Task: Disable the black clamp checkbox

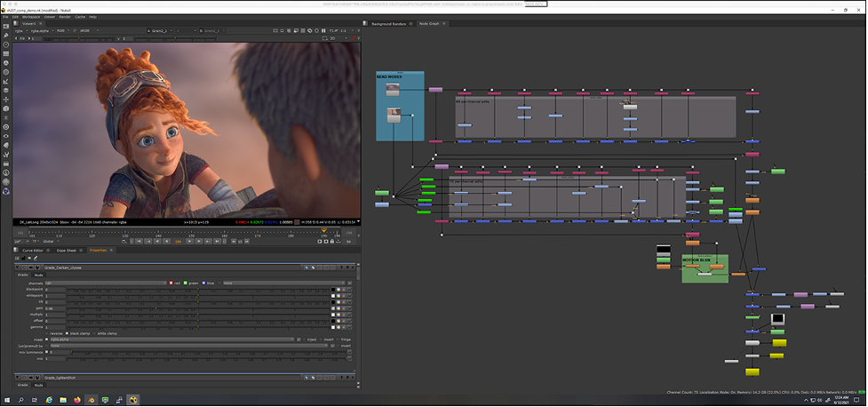Action: 67,333
